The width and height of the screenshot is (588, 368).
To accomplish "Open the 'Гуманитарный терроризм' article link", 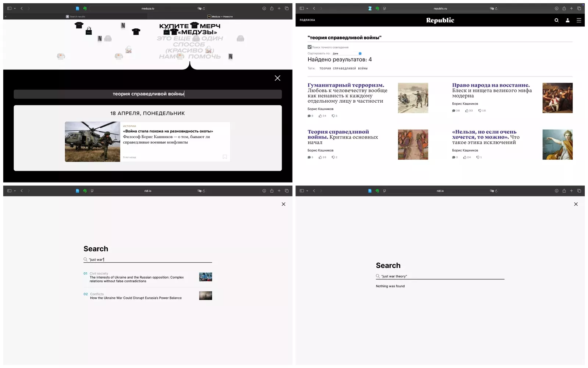I will [345, 85].
